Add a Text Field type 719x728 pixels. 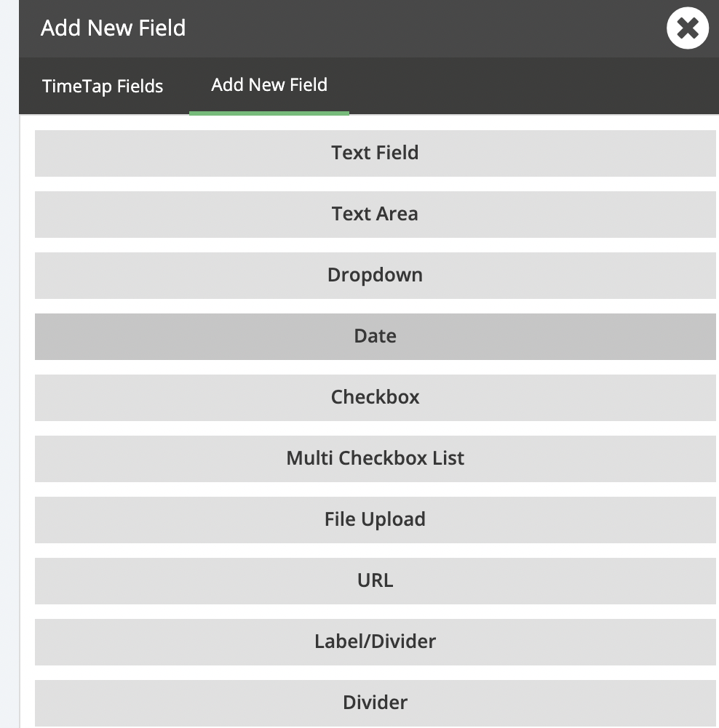coord(376,153)
